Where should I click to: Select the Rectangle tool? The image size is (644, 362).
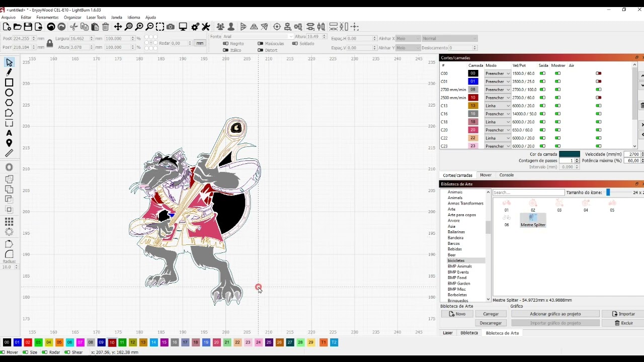coord(9,82)
